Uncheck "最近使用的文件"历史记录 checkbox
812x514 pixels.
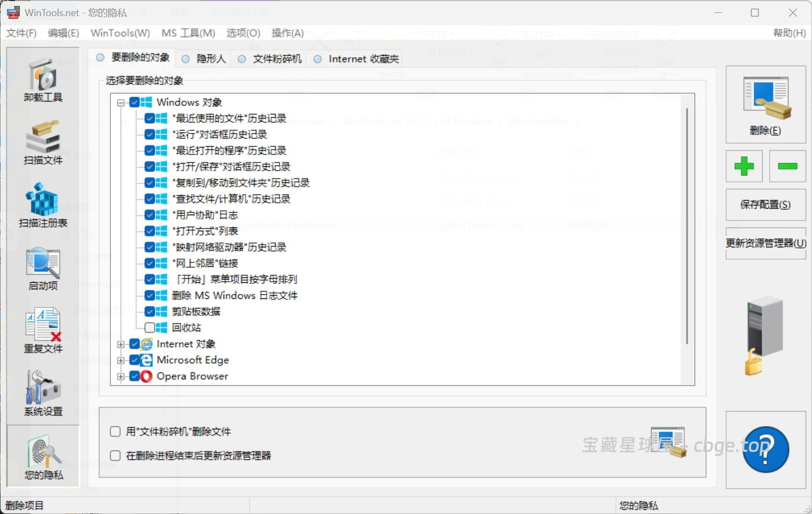tap(150, 119)
